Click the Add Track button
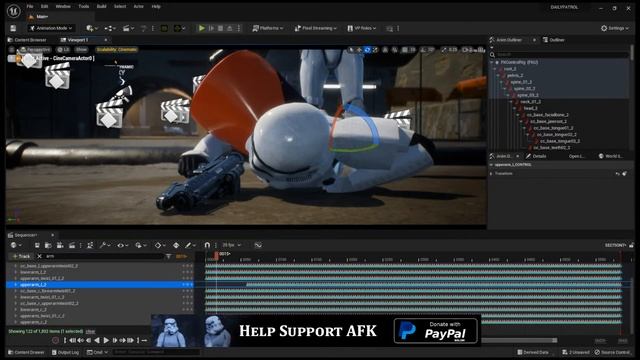 pos(21,256)
